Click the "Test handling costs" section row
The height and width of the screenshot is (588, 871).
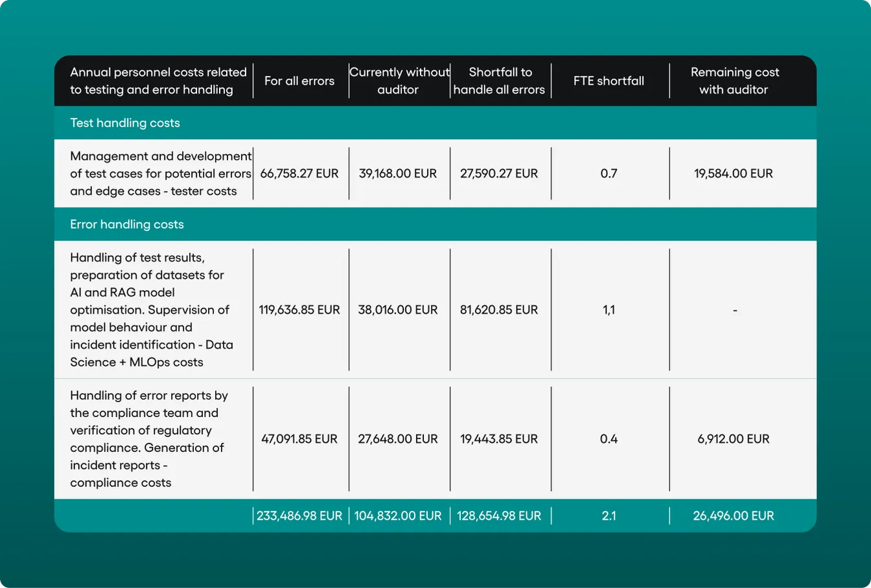coord(435,123)
